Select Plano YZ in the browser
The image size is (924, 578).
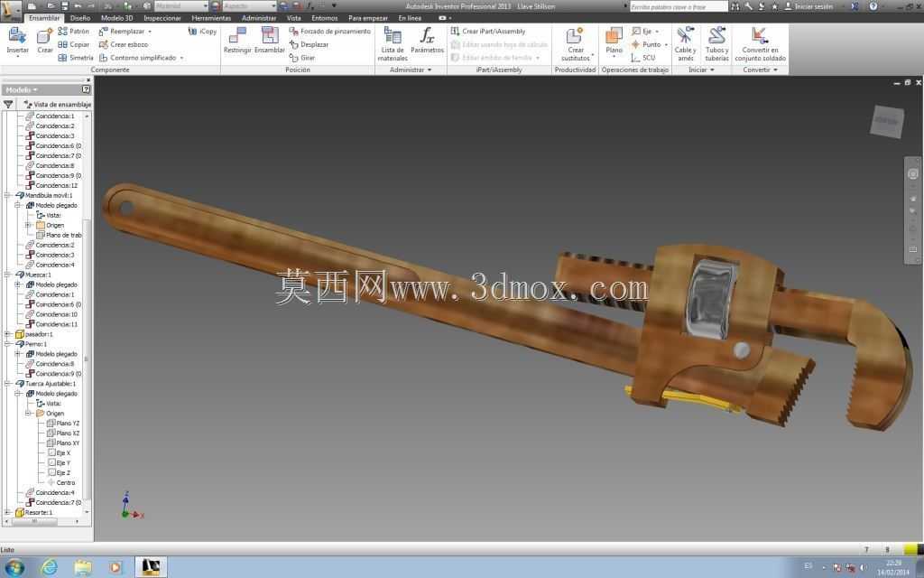tap(63, 423)
